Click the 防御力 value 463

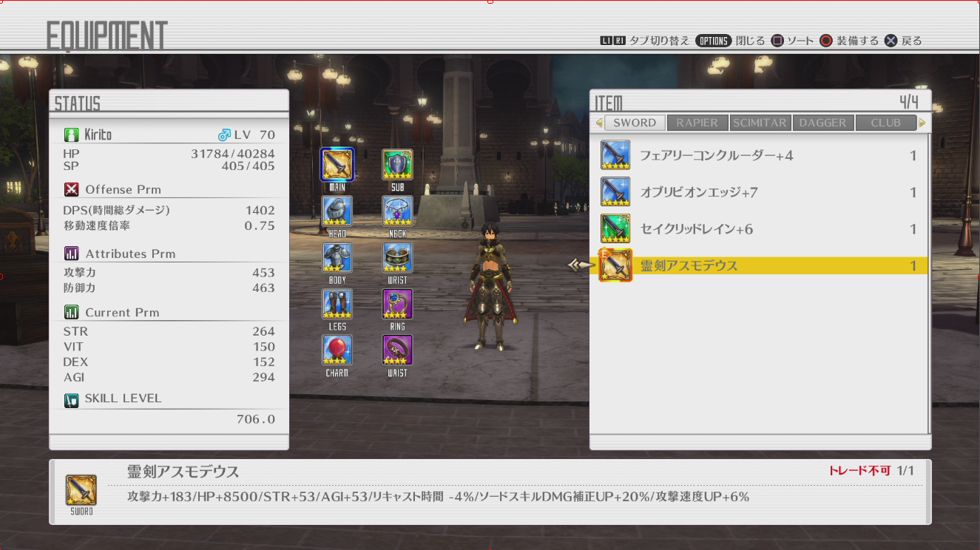click(263, 288)
